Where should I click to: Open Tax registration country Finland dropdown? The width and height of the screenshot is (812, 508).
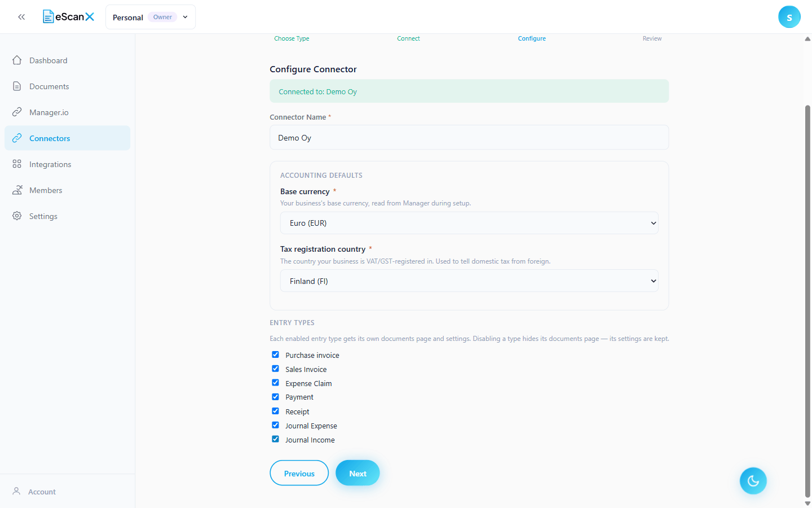pyautogui.click(x=469, y=281)
